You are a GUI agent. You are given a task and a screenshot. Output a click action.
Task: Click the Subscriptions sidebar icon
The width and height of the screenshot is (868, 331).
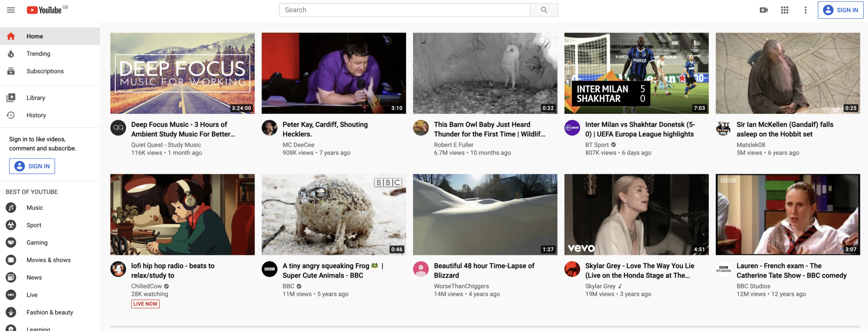[11, 71]
